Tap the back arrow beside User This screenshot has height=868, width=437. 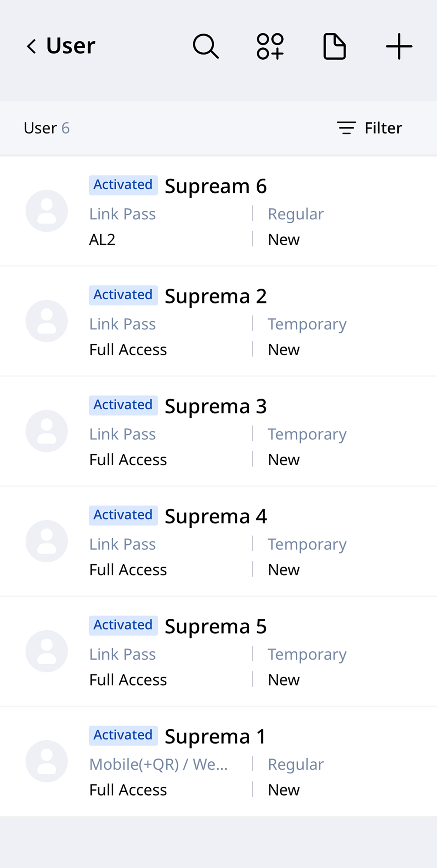click(31, 46)
